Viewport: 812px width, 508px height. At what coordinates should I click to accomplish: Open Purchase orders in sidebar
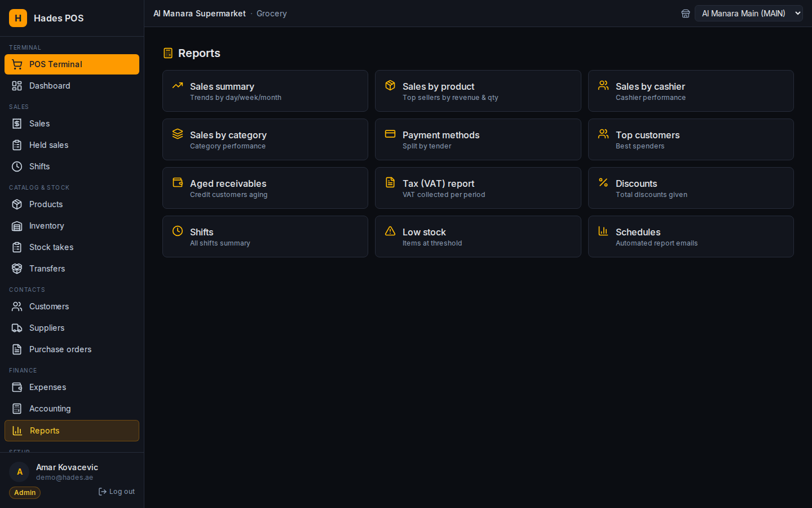pyautogui.click(x=72, y=349)
